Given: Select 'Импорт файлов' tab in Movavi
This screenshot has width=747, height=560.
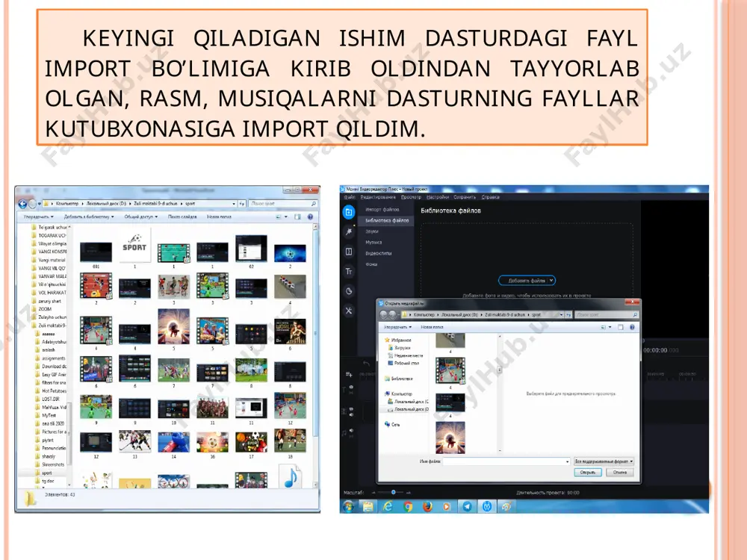Looking at the screenshot, I should [x=382, y=210].
